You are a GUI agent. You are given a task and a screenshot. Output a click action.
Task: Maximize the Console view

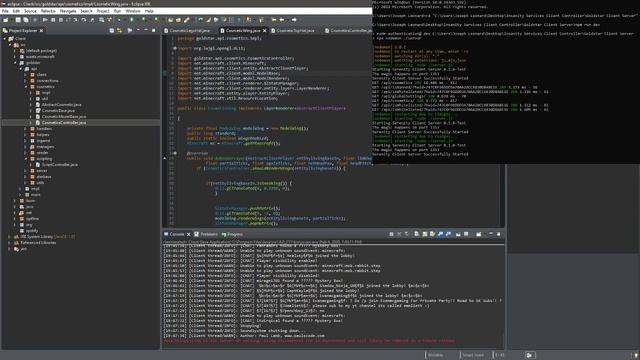[x=498, y=234]
